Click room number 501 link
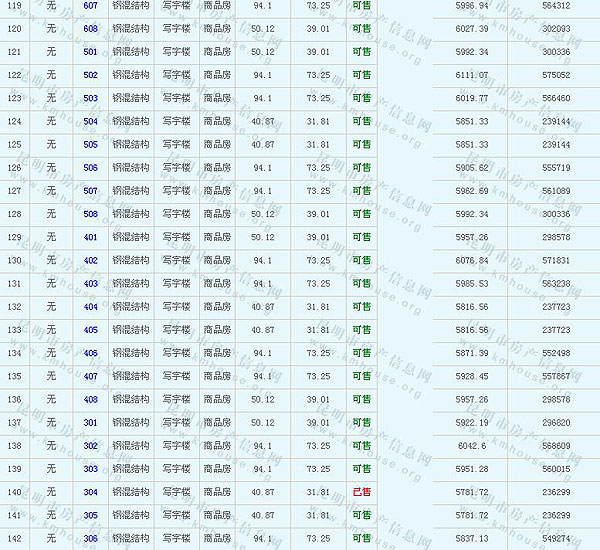The width and height of the screenshot is (600, 550). pyautogui.click(x=90, y=52)
